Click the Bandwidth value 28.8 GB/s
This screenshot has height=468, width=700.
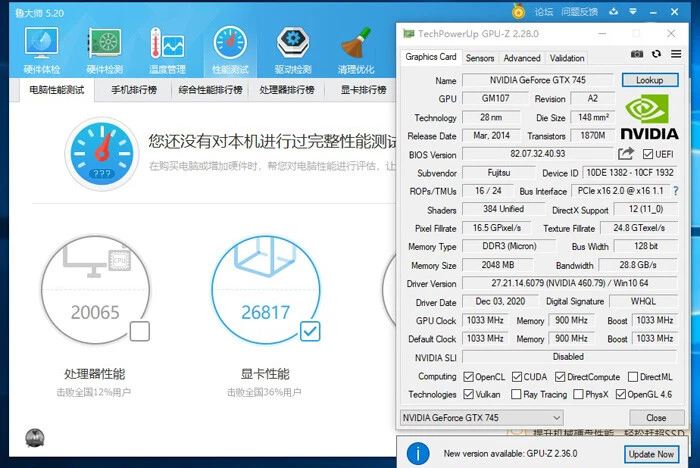coord(638,265)
